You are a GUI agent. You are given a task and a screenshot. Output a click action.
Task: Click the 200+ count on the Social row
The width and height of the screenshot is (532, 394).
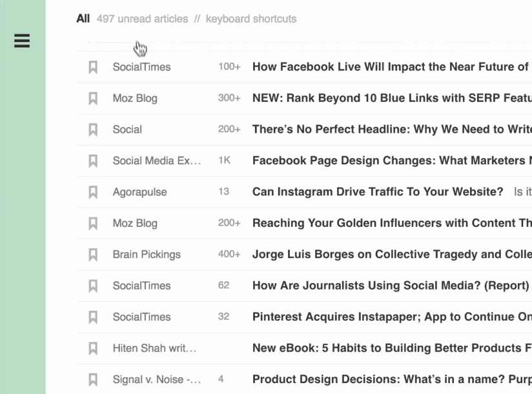coord(229,129)
